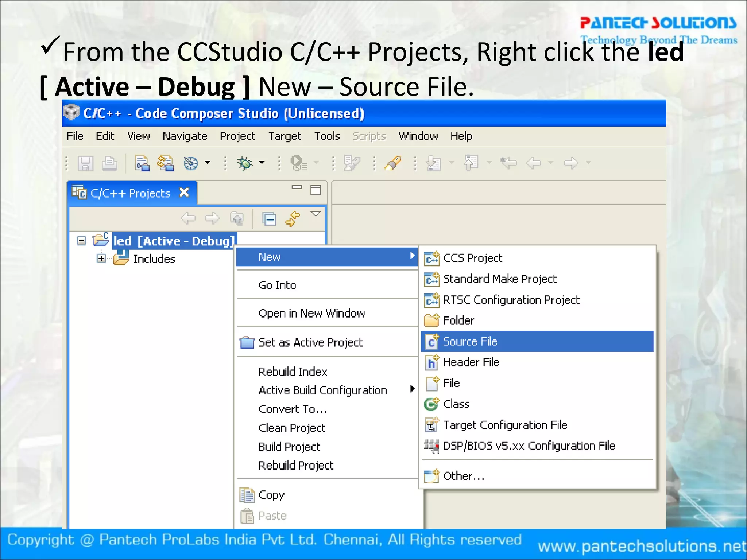This screenshot has width=747, height=560.
Task: Open the View menu
Action: click(139, 136)
